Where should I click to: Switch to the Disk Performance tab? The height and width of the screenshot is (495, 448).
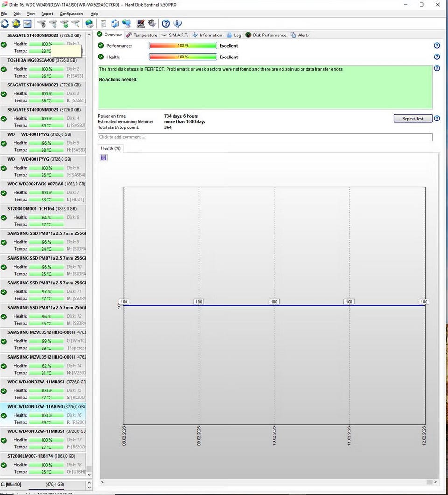coord(266,35)
